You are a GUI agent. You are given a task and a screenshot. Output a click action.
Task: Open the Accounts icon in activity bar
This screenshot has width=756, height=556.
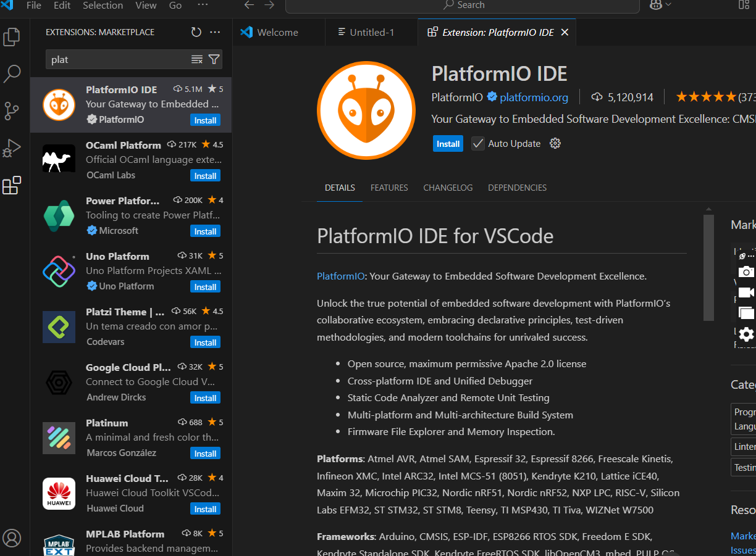[x=12, y=538]
